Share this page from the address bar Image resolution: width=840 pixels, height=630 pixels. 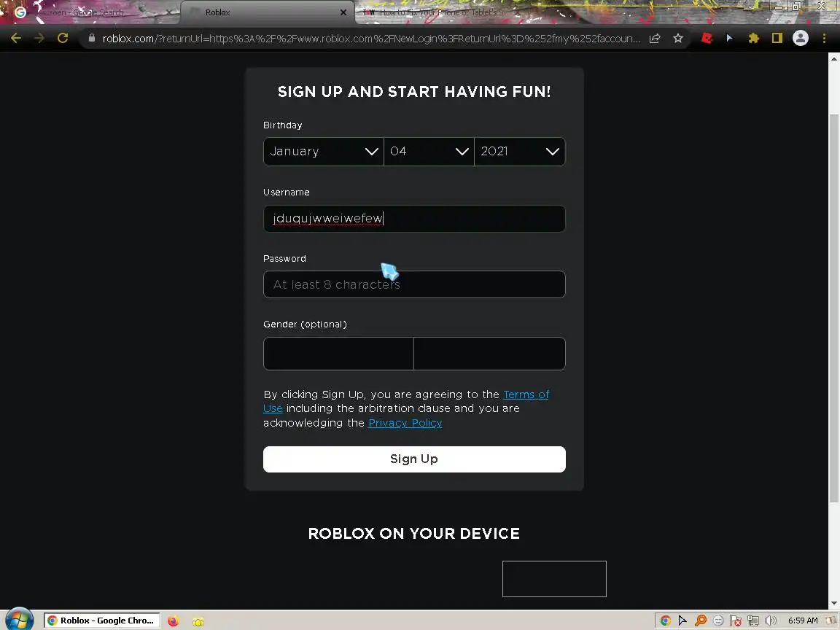point(655,38)
